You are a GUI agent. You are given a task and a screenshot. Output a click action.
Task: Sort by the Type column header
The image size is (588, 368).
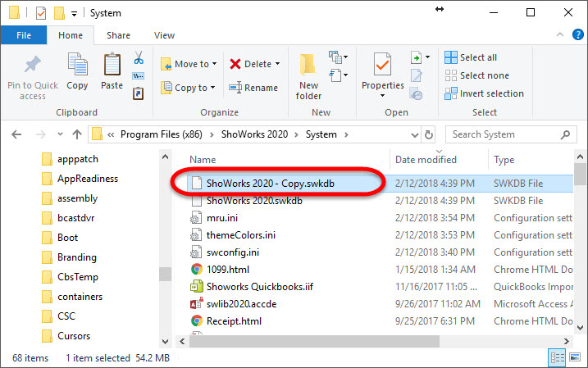pyautogui.click(x=504, y=160)
